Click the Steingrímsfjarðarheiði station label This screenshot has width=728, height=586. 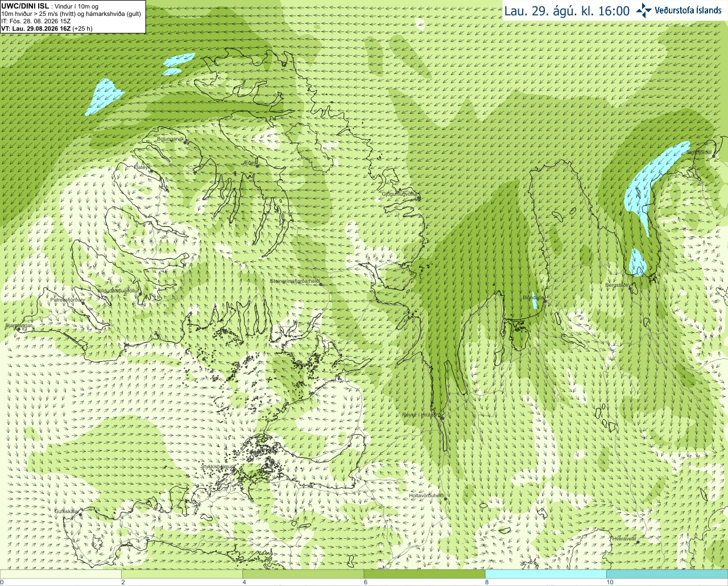coord(294,281)
